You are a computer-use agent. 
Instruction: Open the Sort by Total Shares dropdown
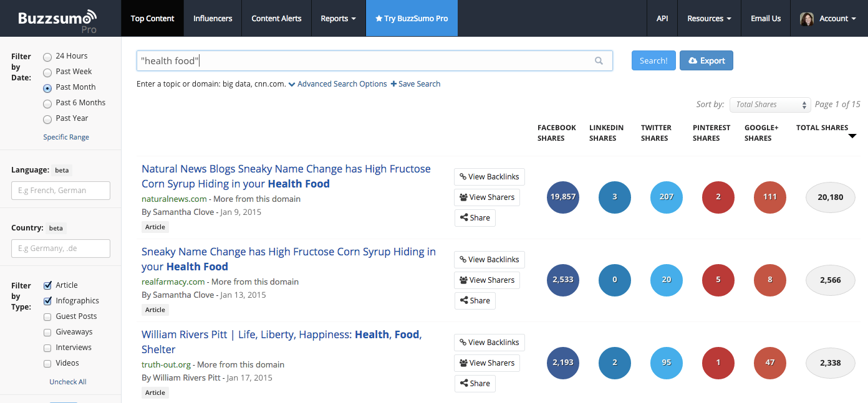coord(771,105)
